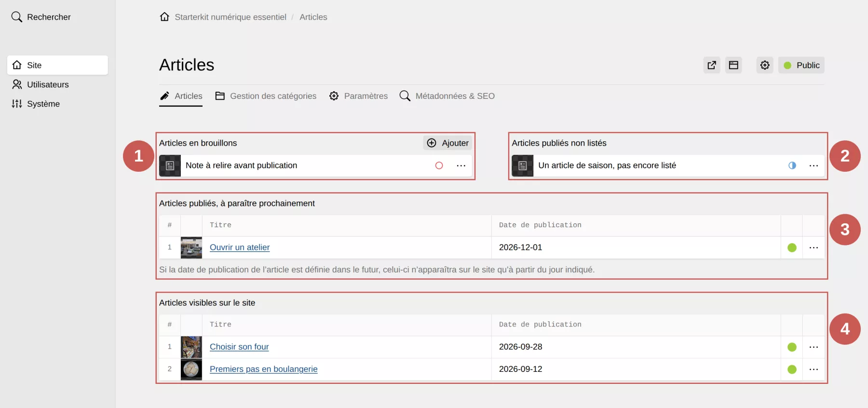The height and width of the screenshot is (408, 868).
Task: Toggle unlisted status of 'Un article de saison'
Action: tap(792, 165)
